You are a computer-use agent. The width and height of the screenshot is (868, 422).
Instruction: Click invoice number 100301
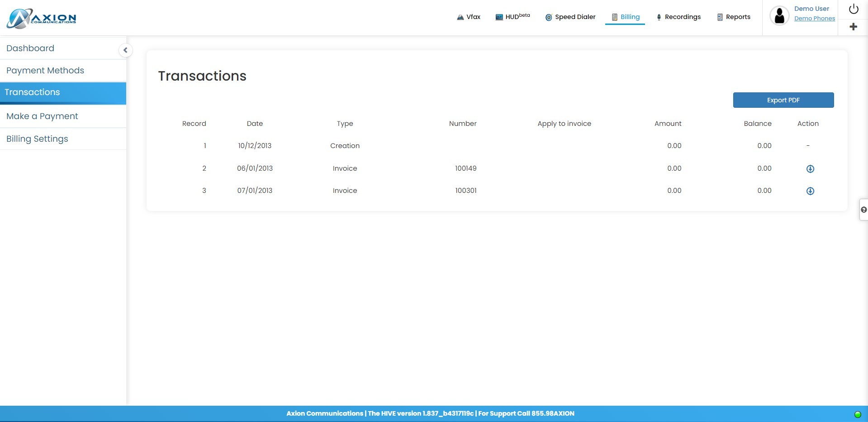pyautogui.click(x=465, y=191)
